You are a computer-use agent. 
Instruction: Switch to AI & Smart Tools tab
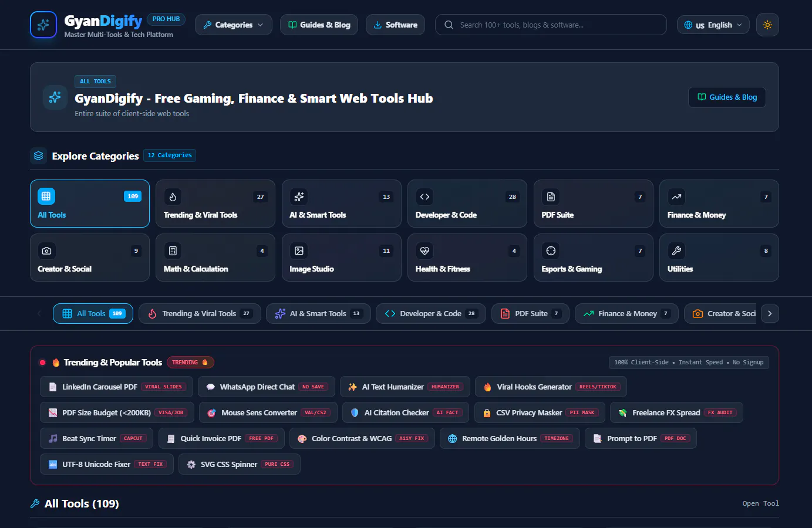[x=318, y=314]
